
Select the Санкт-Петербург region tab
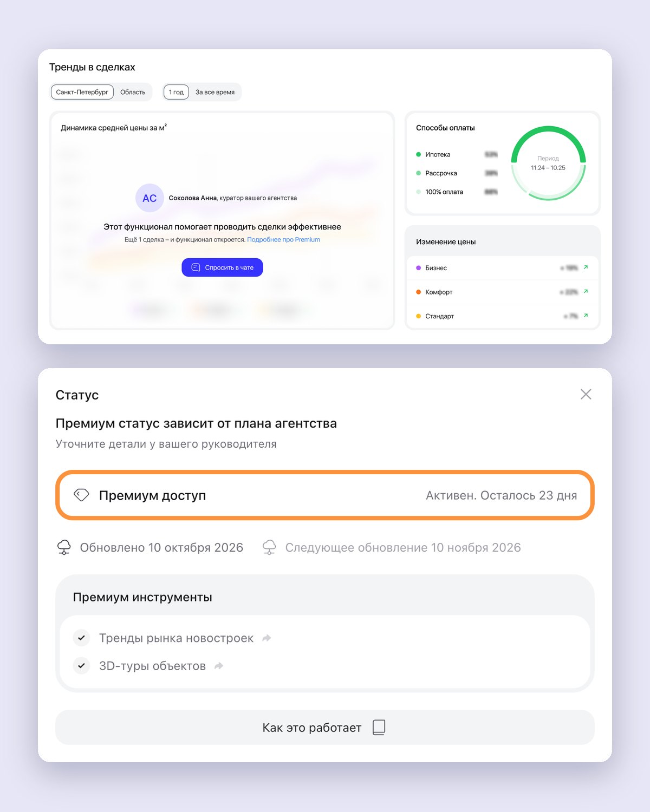coord(82,92)
